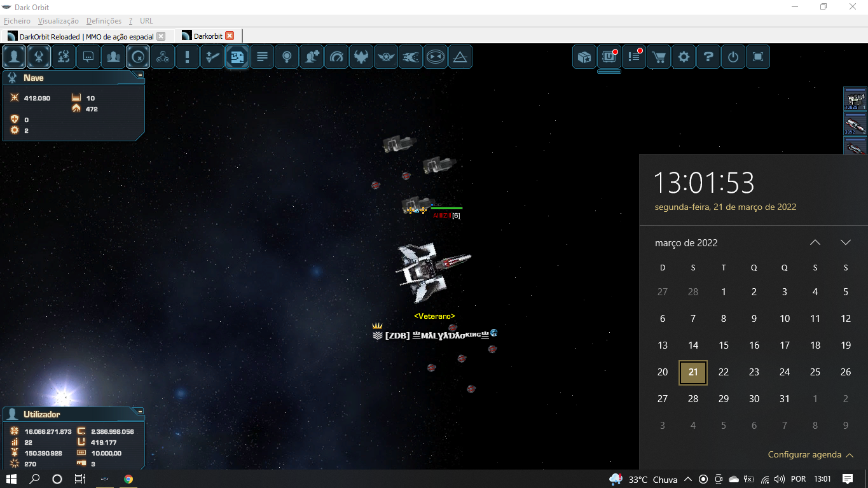
Task: Close the Darkorbit tab with red X
Action: pos(230,36)
